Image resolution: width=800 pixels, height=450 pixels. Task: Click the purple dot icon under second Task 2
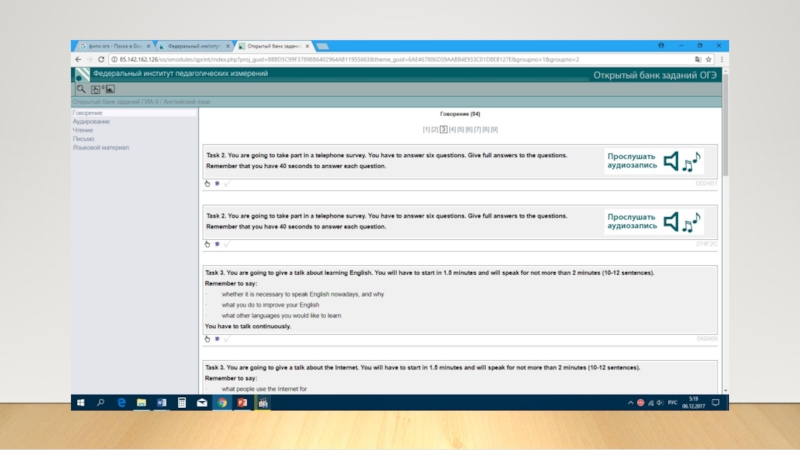tap(217, 244)
